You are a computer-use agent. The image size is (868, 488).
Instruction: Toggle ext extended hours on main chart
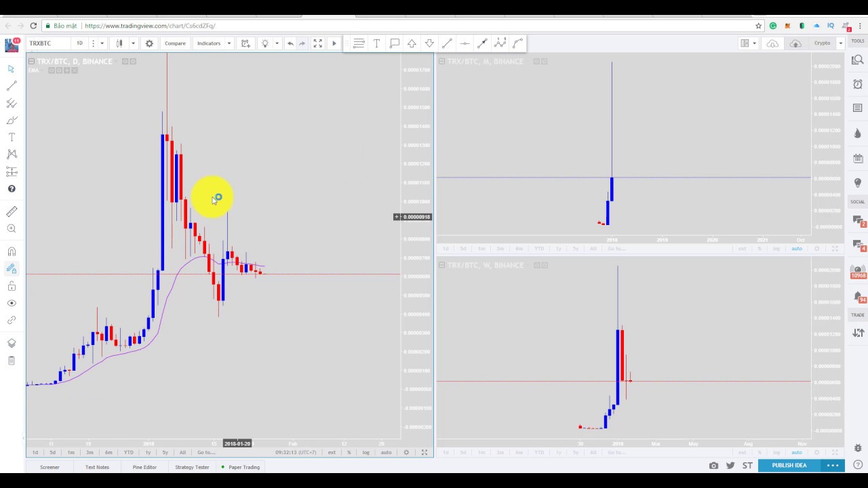pyautogui.click(x=332, y=452)
